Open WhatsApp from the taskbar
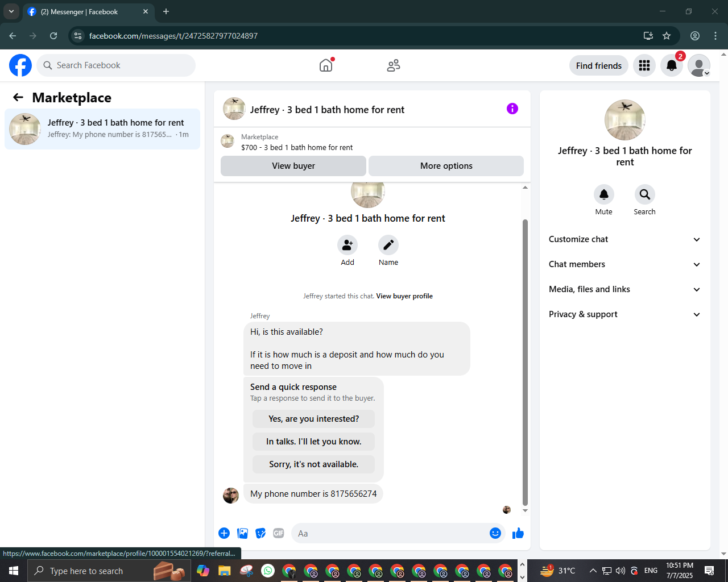This screenshot has width=728, height=582. point(268,571)
